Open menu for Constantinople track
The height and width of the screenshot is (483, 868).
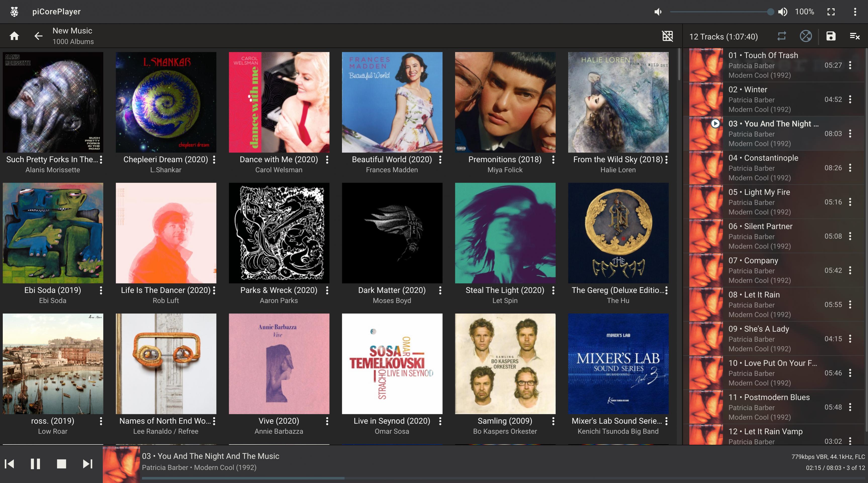(x=850, y=168)
